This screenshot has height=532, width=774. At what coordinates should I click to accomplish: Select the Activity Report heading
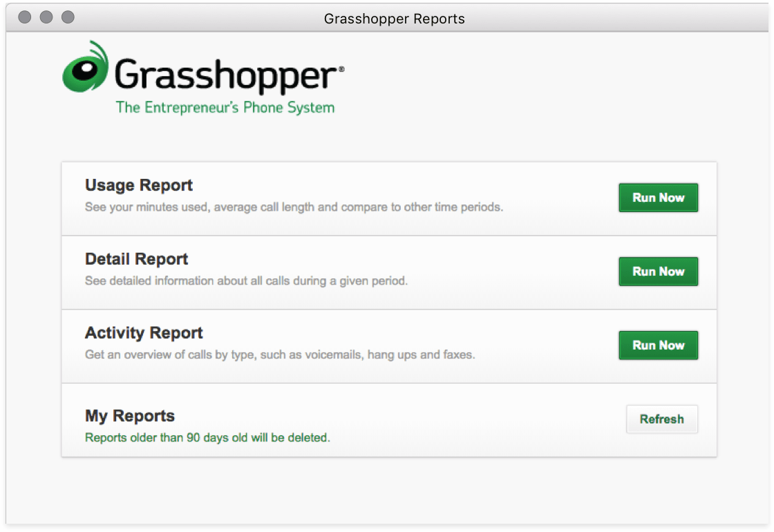point(144,333)
